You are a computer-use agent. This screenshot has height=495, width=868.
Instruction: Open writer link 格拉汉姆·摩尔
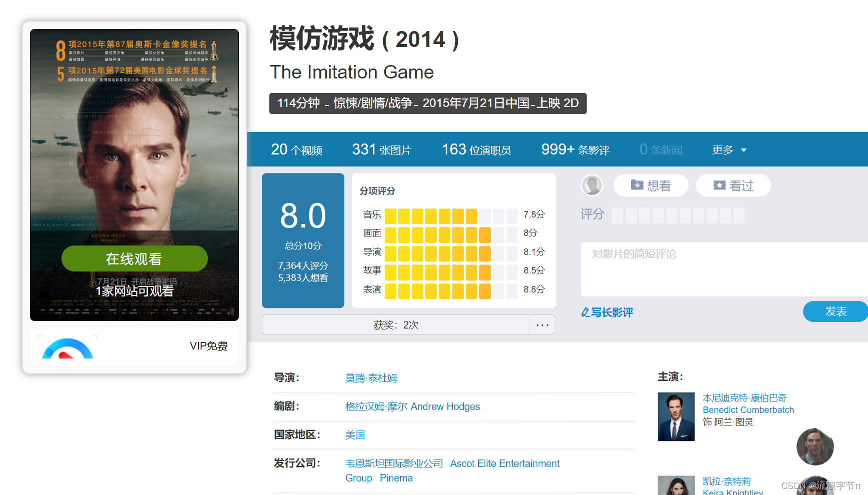click(376, 406)
